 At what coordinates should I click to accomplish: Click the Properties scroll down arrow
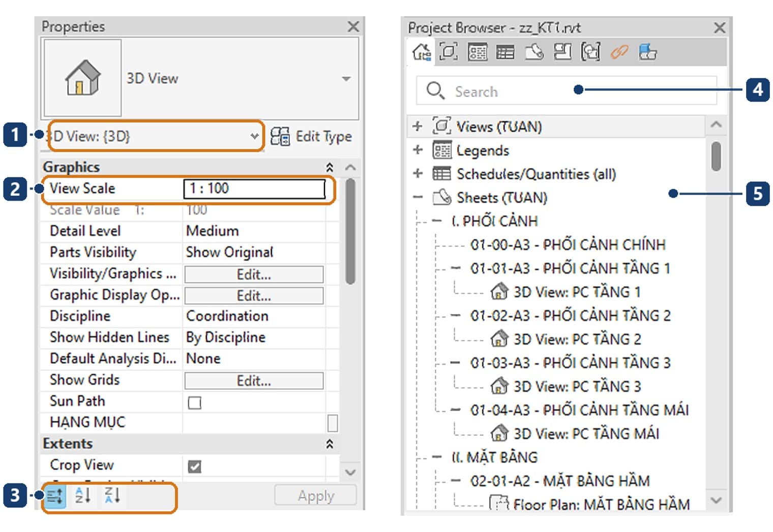350,472
